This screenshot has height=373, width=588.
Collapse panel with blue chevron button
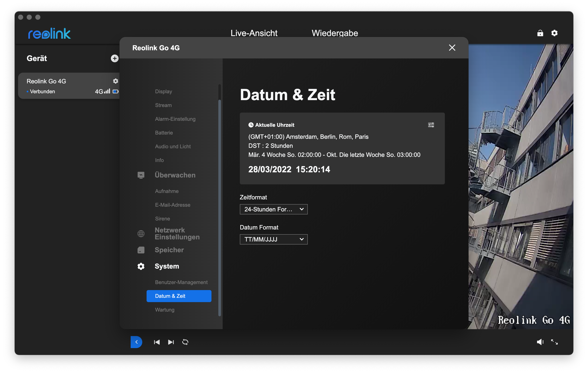point(136,342)
